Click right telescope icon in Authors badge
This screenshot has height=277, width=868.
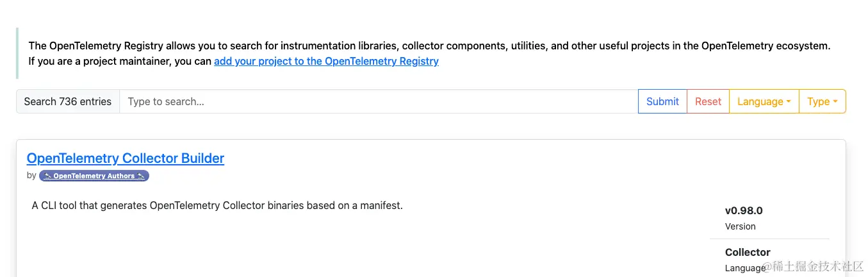pyautogui.click(x=142, y=176)
